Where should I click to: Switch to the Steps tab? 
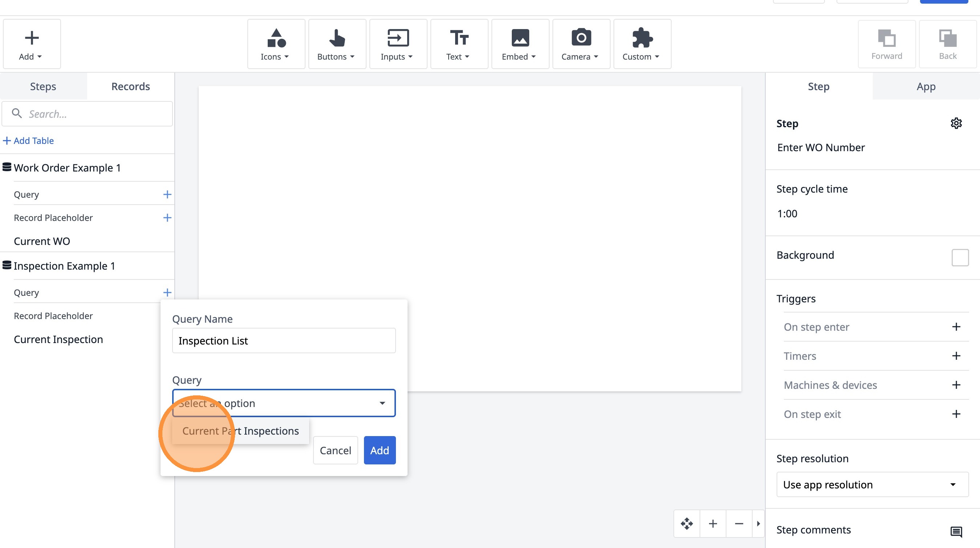coord(43,86)
